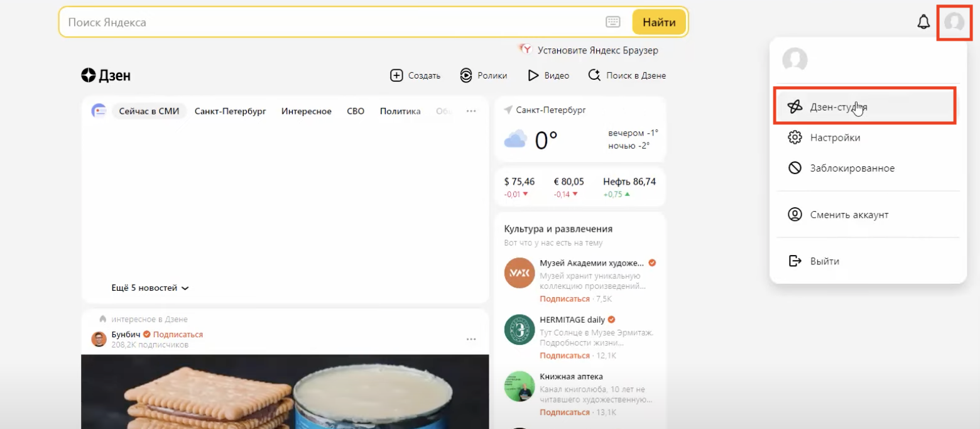Open the virtual keyboard icon in search bar

(x=612, y=23)
